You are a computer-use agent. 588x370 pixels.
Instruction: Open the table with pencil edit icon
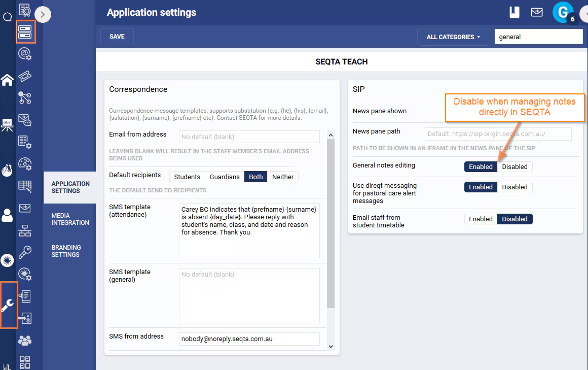(25, 186)
